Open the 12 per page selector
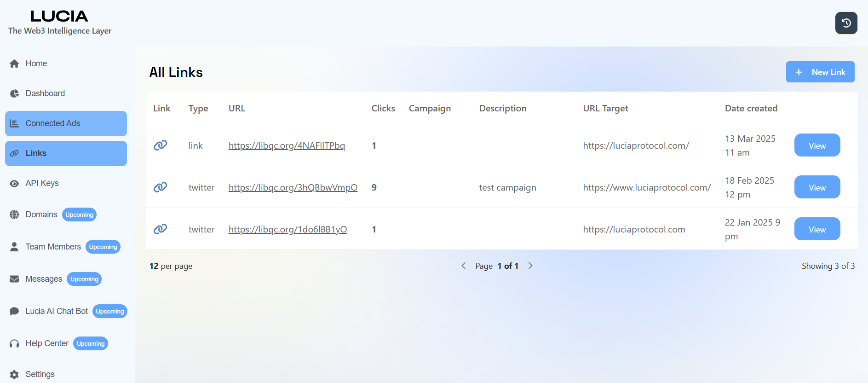 (171, 266)
